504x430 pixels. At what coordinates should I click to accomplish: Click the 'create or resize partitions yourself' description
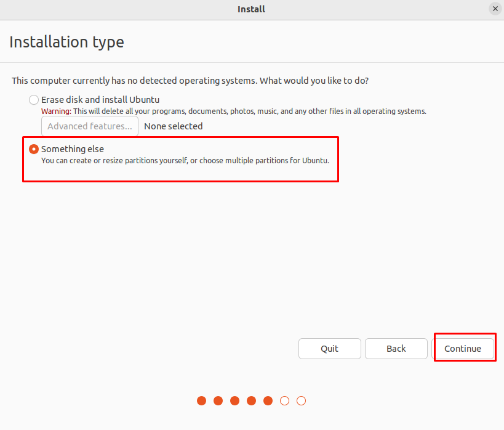(x=185, y=161)
